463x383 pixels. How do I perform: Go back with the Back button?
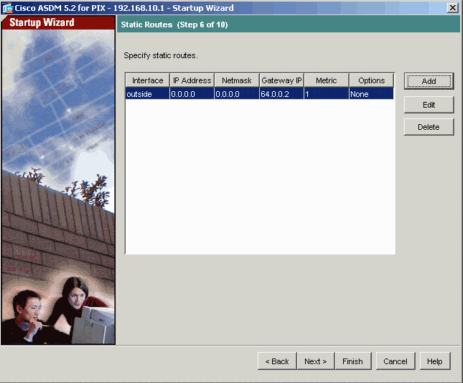pyautogui.click(x=277, y=361)
